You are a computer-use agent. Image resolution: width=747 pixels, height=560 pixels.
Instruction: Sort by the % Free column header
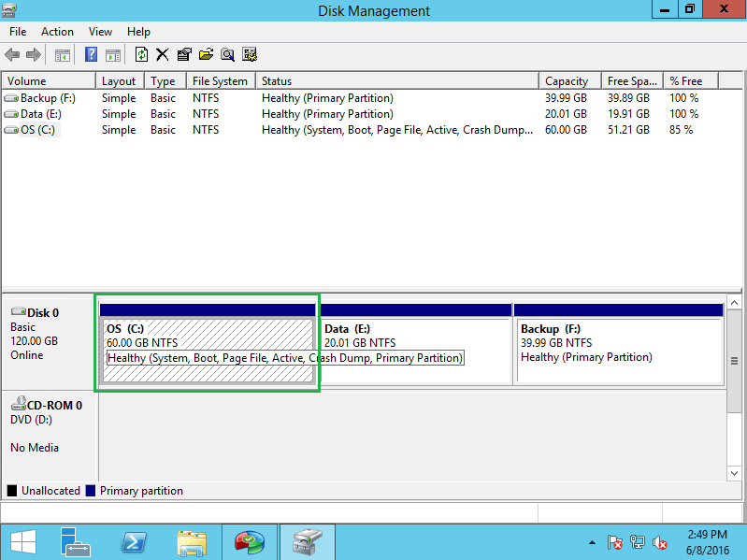pyautogui.click(x=691, y=81)
